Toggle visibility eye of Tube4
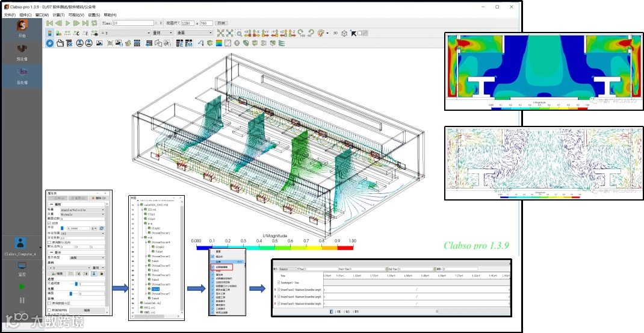The height and width of the screenshot is (333, 644). [132, 288]
